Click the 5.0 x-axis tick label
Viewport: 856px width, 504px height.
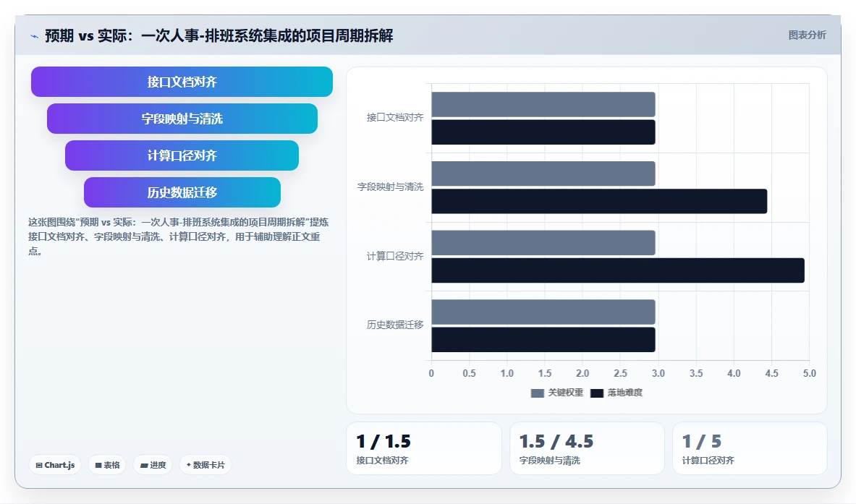pos(809,373)
